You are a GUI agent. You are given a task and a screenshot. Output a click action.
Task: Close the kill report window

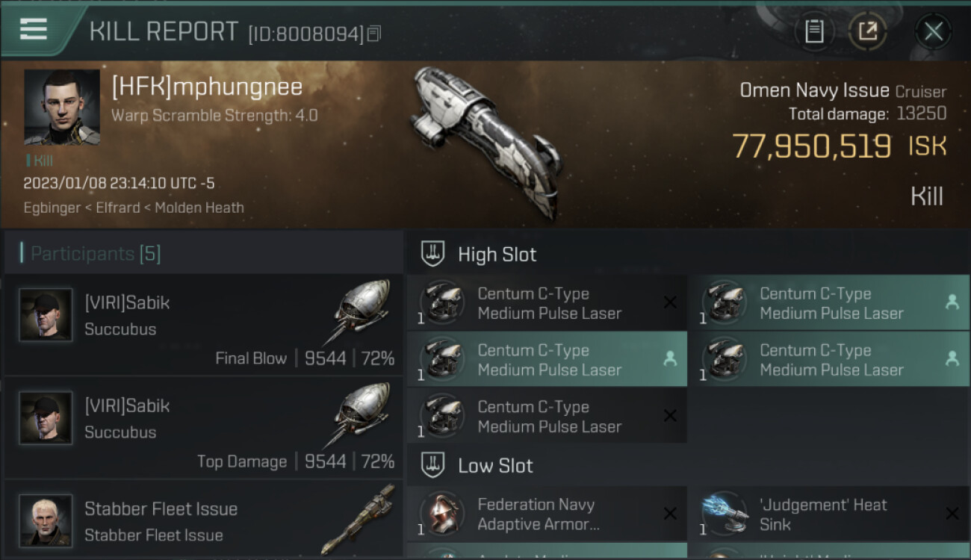[x=933, y=31]
